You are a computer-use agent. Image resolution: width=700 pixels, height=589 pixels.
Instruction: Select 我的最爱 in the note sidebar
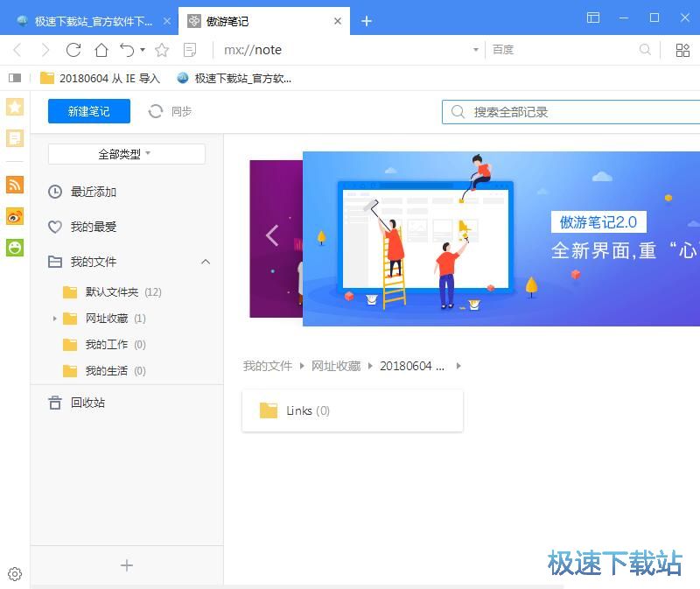(x=126, y=227)
